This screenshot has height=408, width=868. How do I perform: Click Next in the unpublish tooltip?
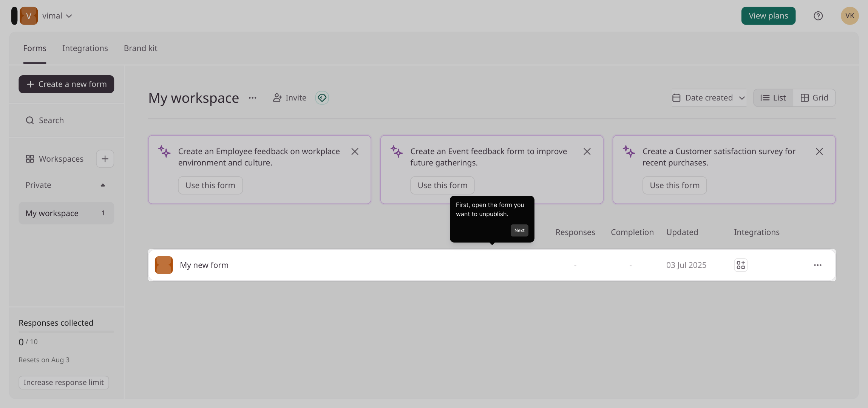click(x=519, y=230)
